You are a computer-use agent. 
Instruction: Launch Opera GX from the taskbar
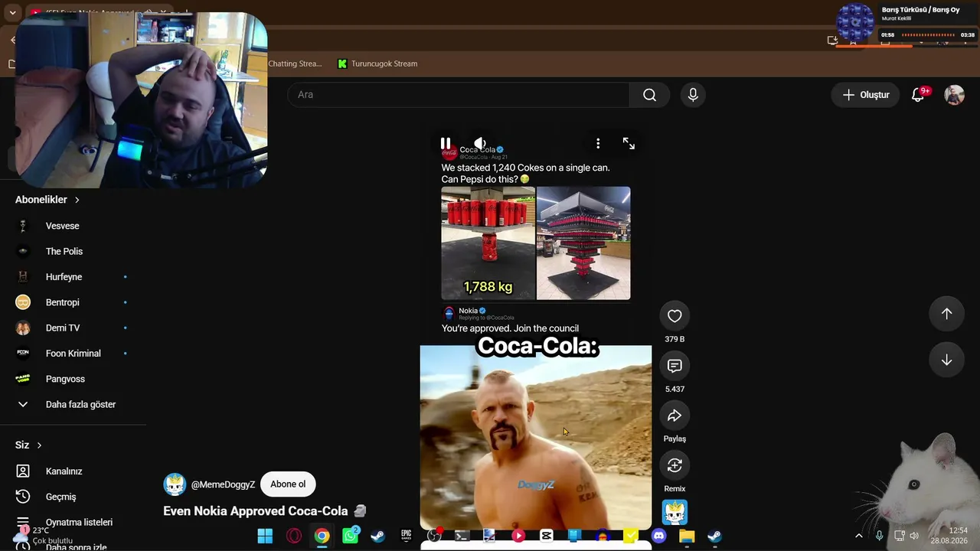(293, 536)
